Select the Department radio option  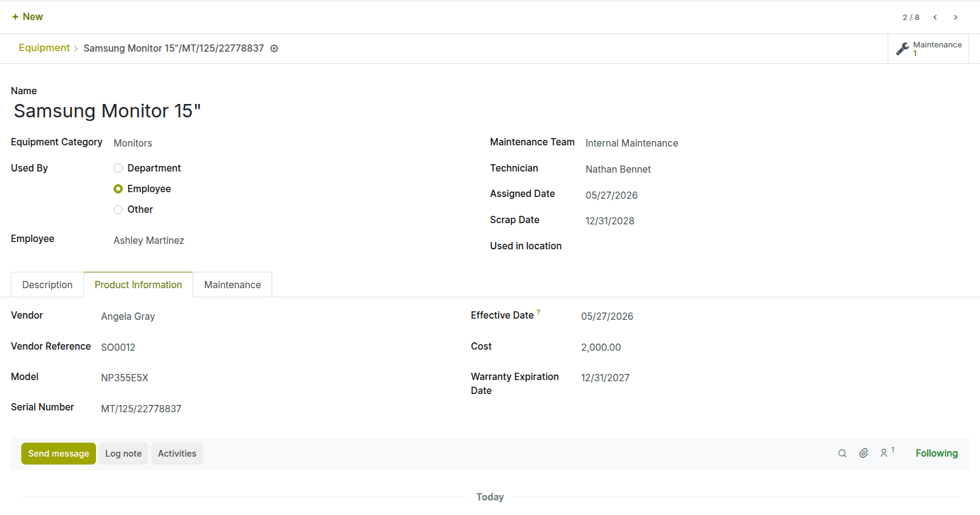click(118, 168)
